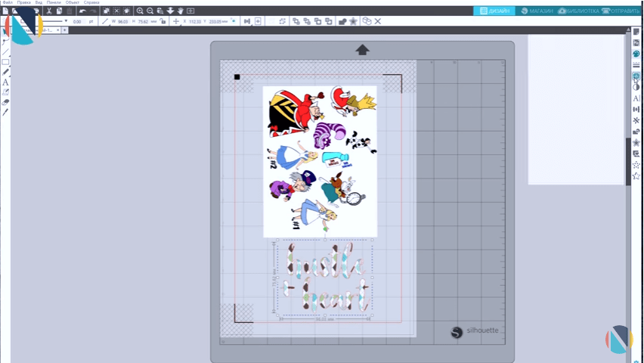Image resolution: width=644 pixels, height=363 pixels.
Task: Open the Trace panel icon
Action: point(636,154)
